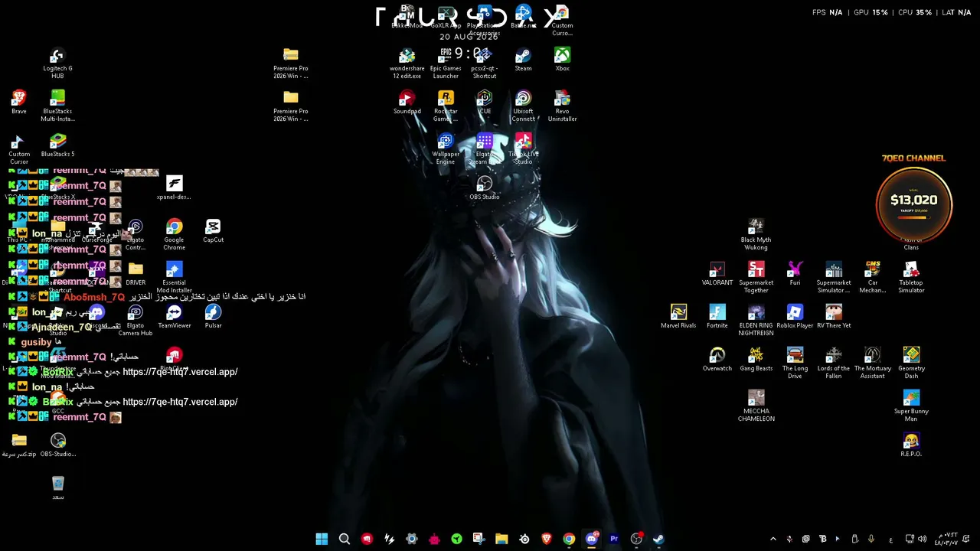Launch CapCut from the desktop

click(213, 230)
